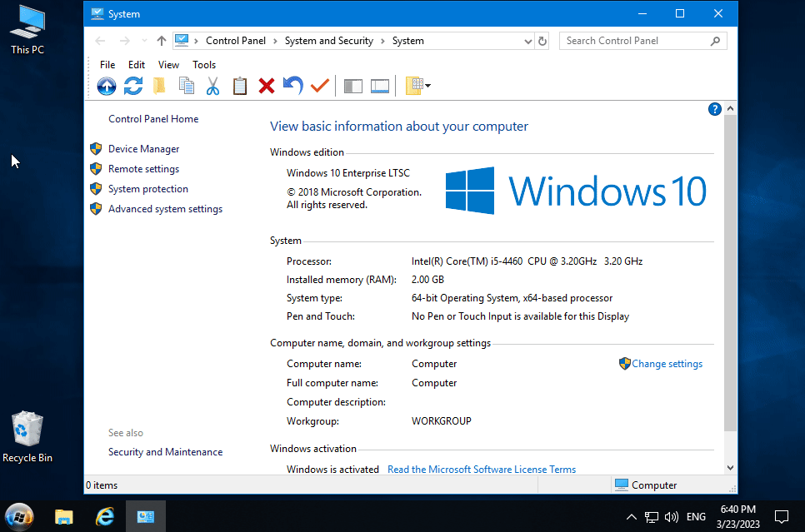This screenshot has width=805, height=532.
Task: Click the vertical scrollbar thumb
Action: click(730, 273)
